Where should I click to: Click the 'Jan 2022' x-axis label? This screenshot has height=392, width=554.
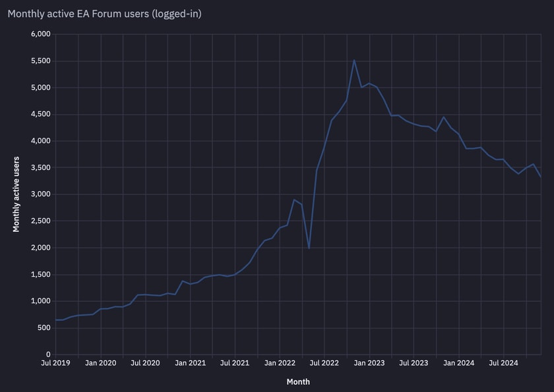coord(280,363)
